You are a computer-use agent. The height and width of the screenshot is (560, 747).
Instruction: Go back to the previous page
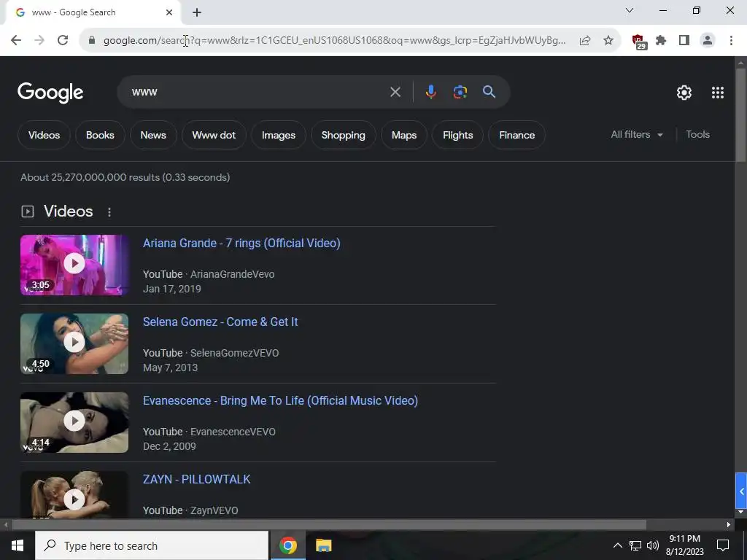pos(16,41)
